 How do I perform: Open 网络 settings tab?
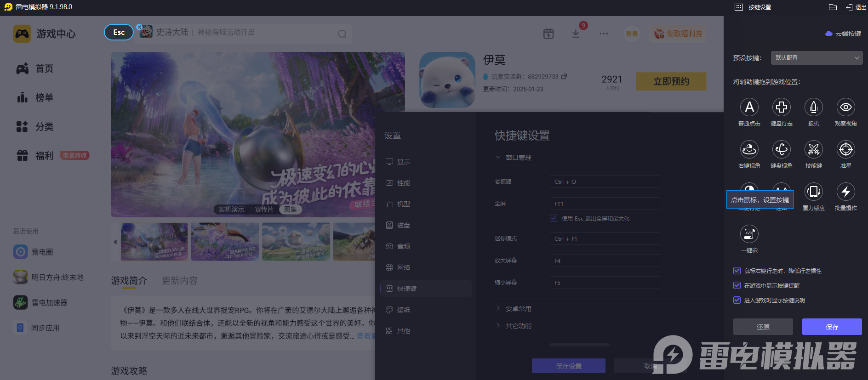pos(426,267)
